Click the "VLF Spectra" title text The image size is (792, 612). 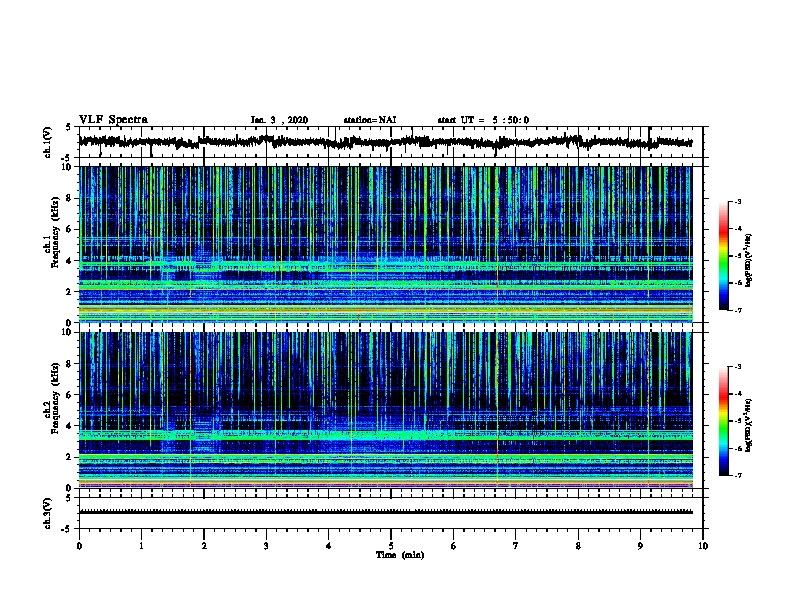[113, 120]
